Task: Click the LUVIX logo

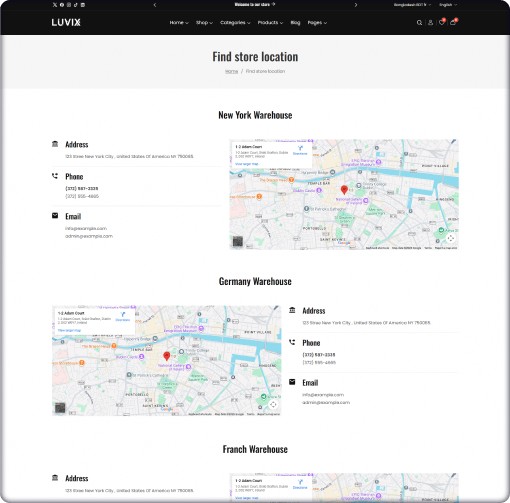Action: [66, 23]
